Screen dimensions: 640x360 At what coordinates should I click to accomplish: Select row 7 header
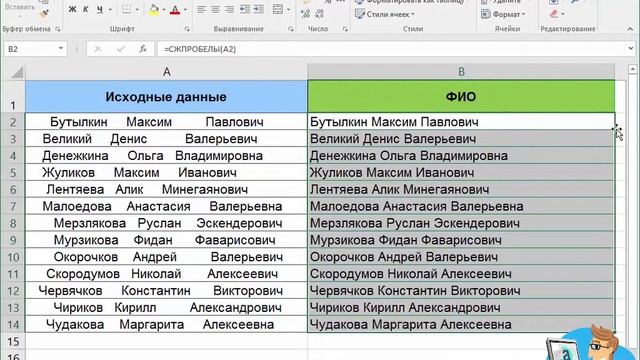click(x=13, y=206)
